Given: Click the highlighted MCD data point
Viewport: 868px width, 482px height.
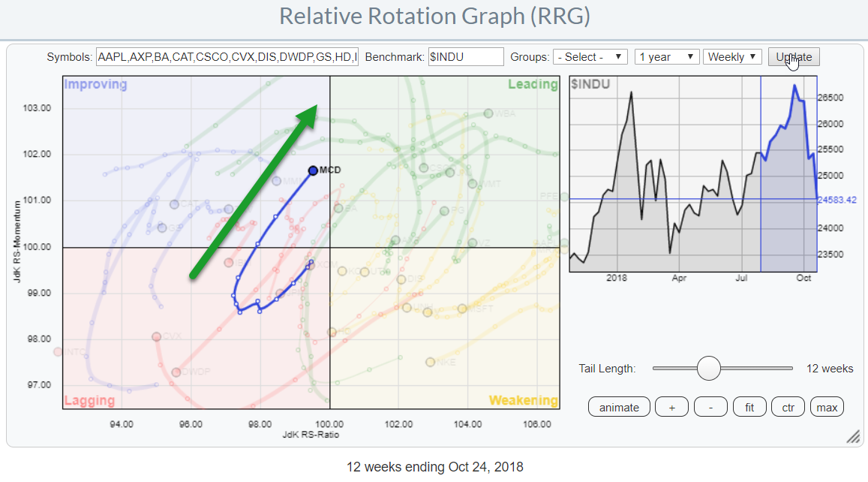Looking at the screenshot, I should coord(313,170).
